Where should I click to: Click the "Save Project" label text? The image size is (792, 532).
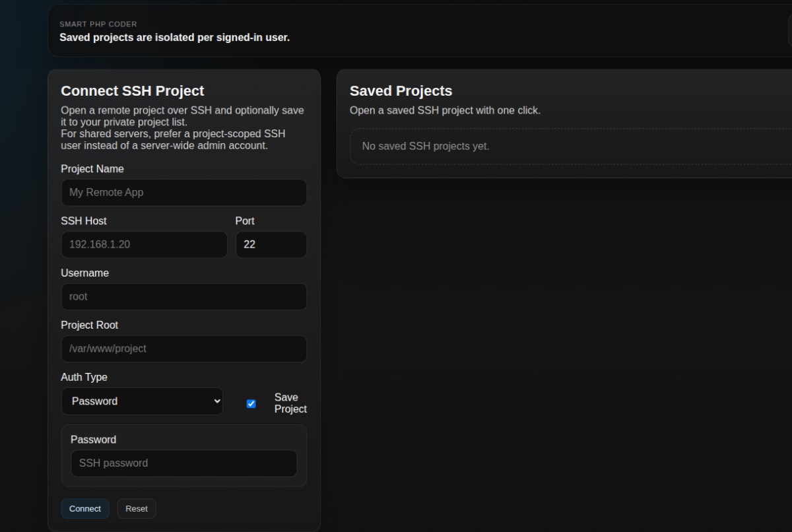290,403
